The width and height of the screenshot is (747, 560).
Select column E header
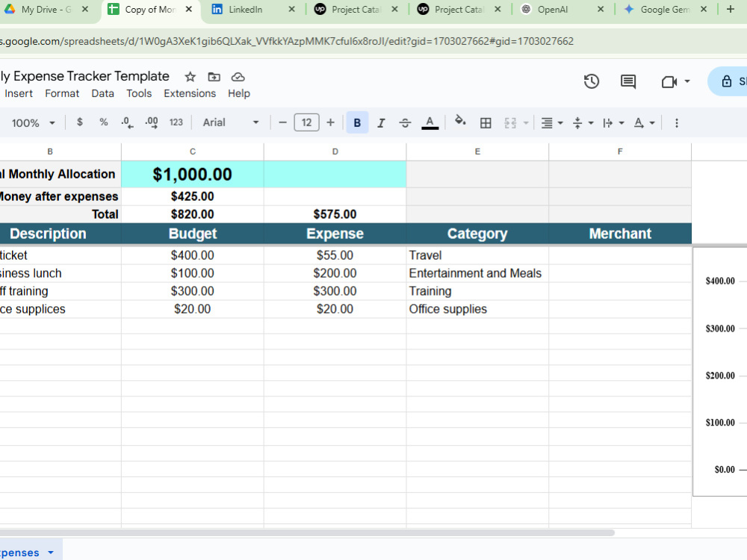[x=477, y=152]
